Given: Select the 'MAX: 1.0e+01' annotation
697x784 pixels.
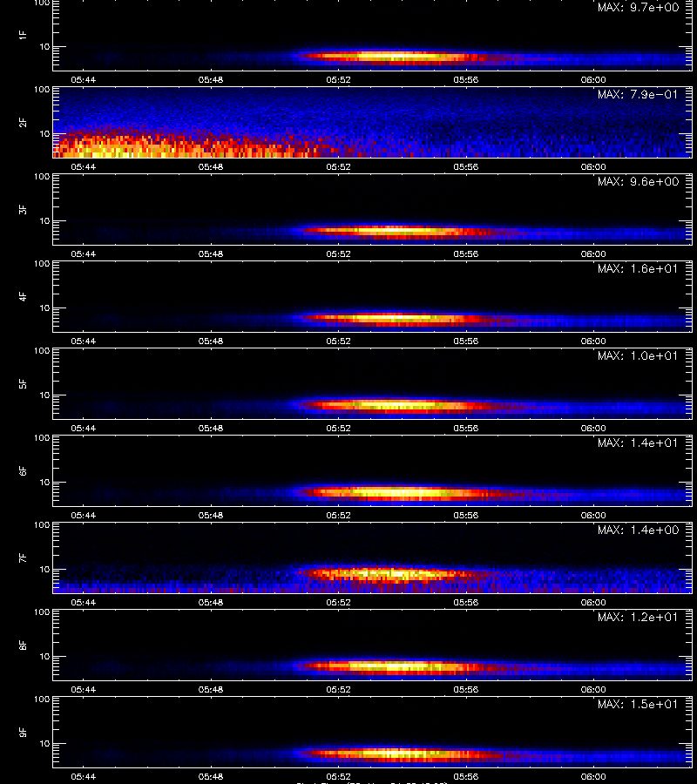Looking at the screenshot, I should coord(638,355).
